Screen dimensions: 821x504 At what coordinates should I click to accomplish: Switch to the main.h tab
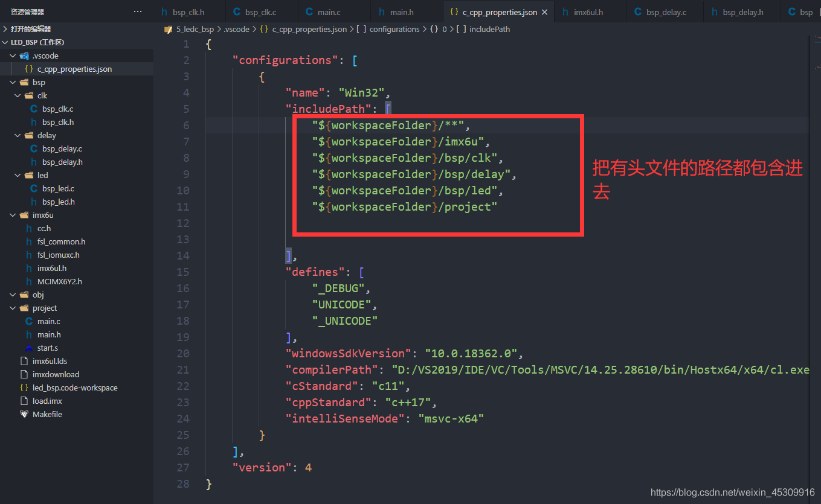tap(407, 12)
